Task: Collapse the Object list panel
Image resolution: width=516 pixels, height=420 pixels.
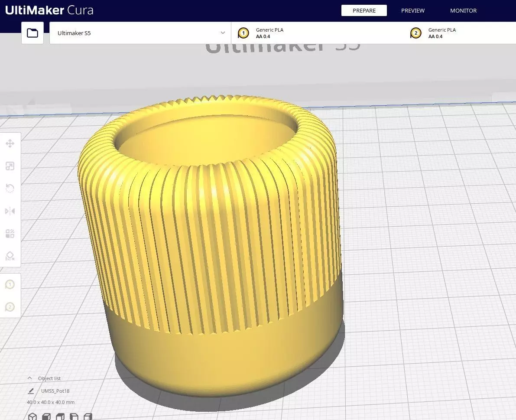Action: [29, 378]
